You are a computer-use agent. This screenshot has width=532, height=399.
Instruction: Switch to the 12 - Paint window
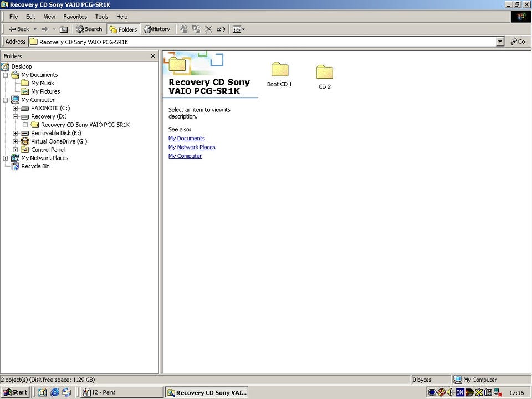tap(122, 392)
